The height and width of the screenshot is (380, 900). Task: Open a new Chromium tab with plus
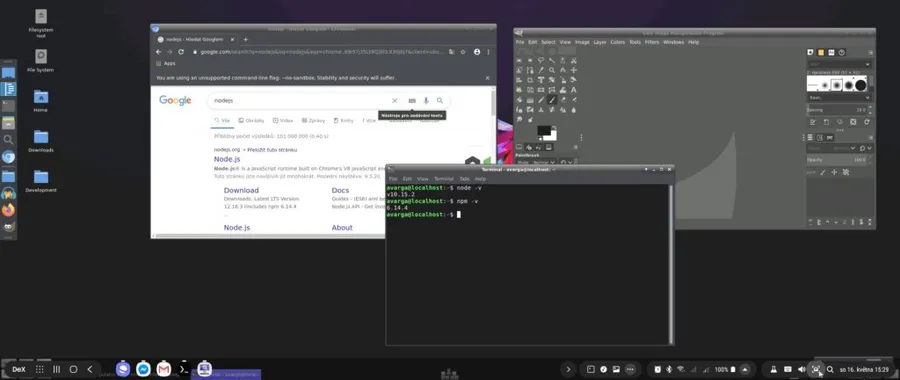pos(246,39)
